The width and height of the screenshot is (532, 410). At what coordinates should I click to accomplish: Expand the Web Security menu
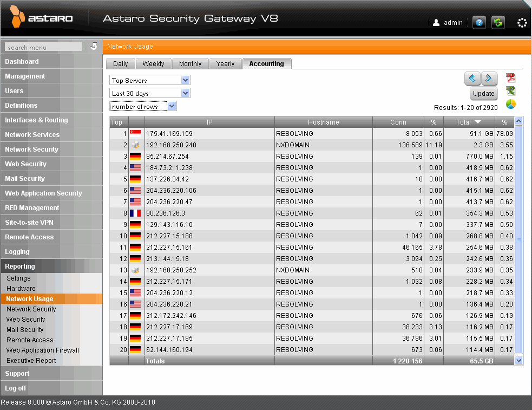tap(51, 164)
